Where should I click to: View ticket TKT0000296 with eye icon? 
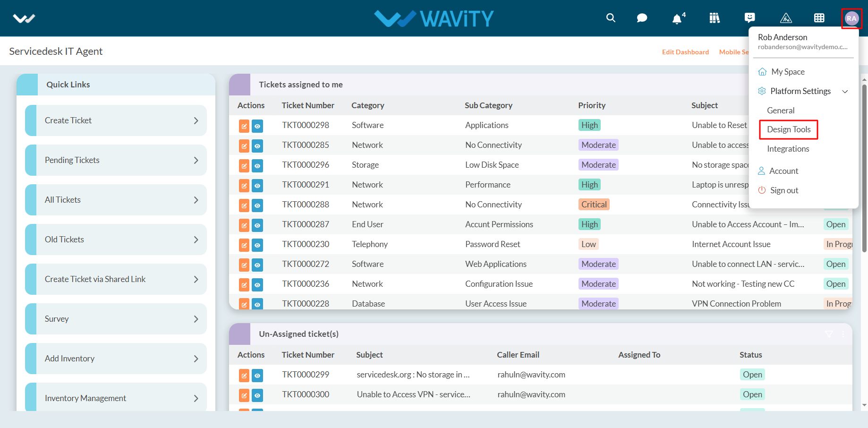(257, 166)
